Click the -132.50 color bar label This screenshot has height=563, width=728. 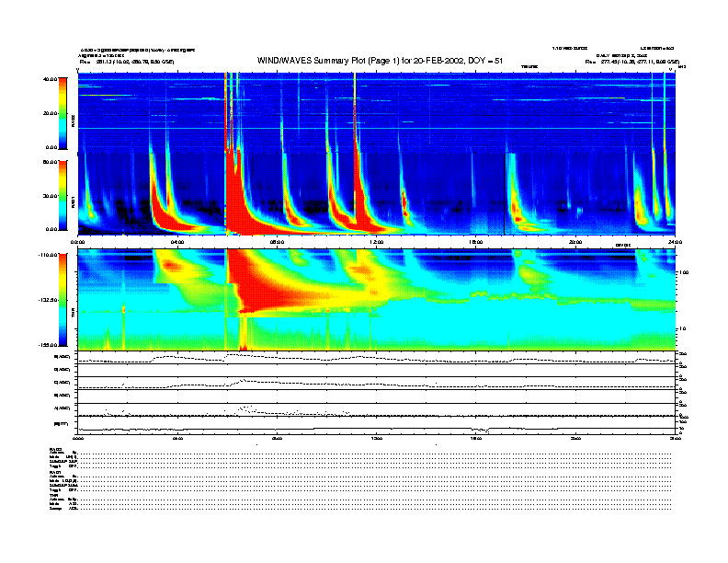coord(48,300)
